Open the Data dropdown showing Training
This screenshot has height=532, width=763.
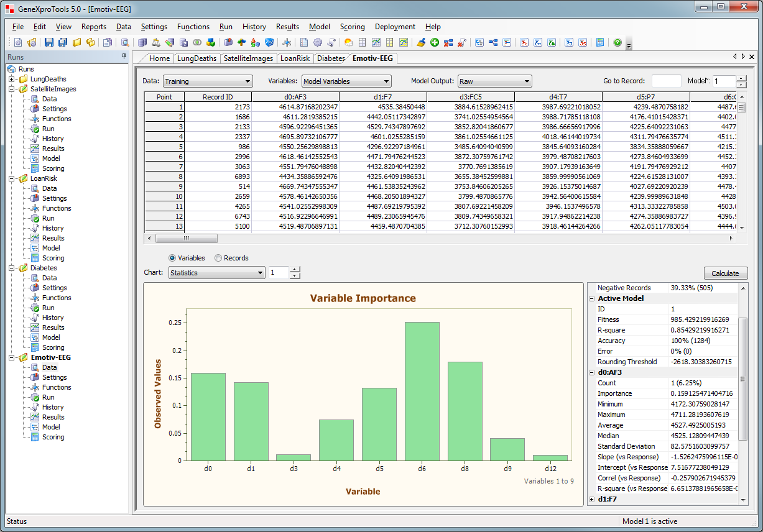tap(208, 81)
